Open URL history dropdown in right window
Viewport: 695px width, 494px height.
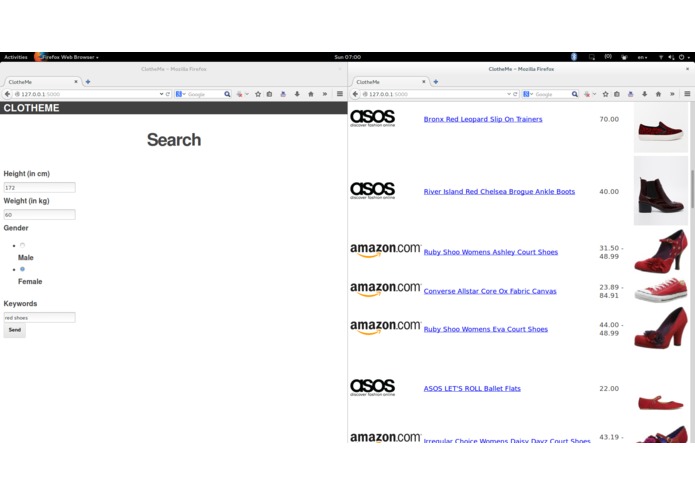tap(509, 94)
